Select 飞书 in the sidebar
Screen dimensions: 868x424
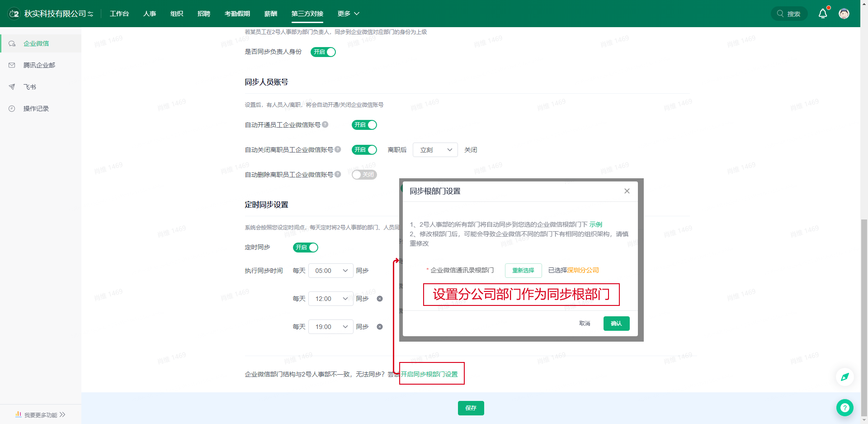[41, 87]
